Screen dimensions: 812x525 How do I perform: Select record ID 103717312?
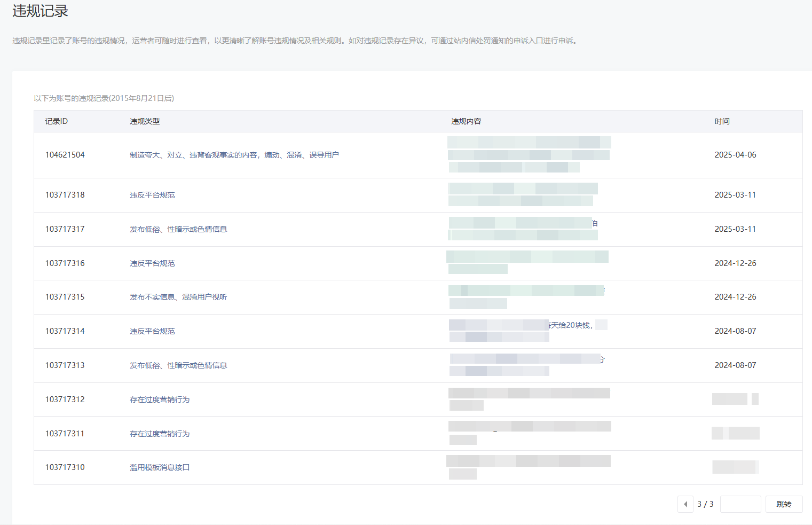click(x=65, y=399)
